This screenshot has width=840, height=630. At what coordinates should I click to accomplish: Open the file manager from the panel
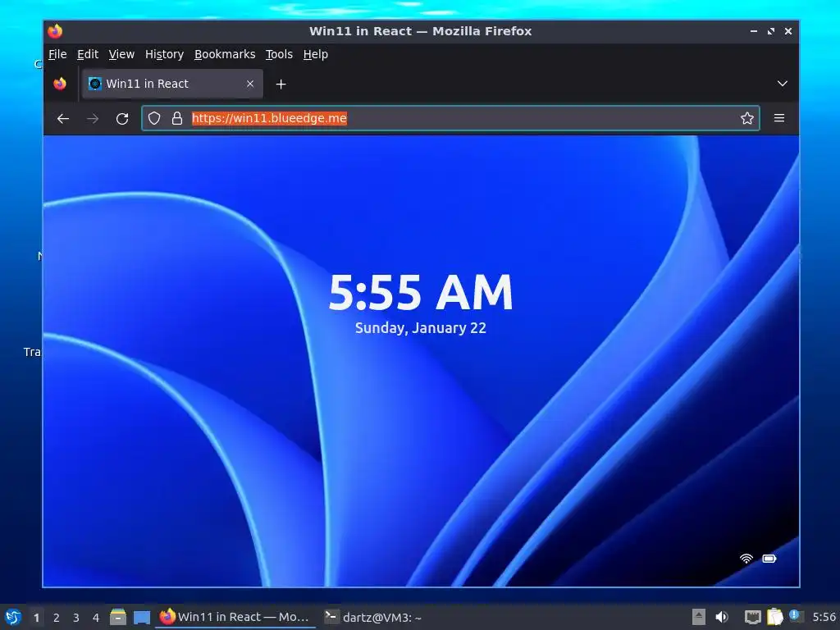tap(118, 617)
